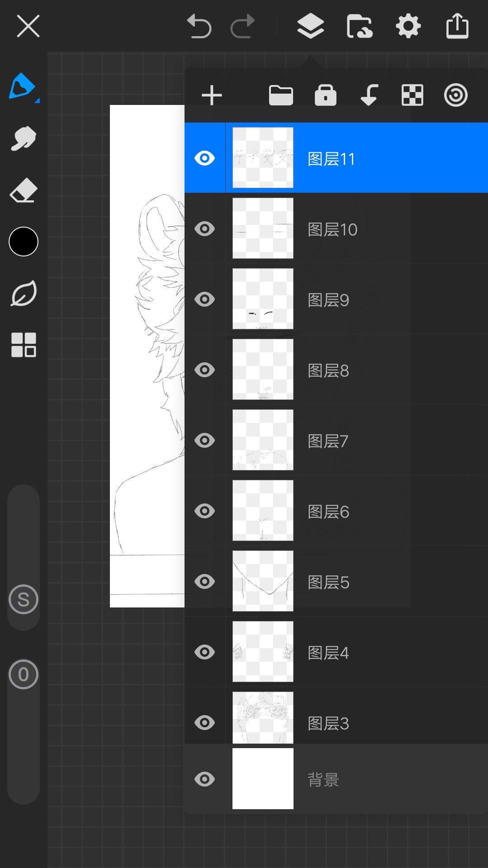Select the eraser tool

pyautogui.click(x=23, y=190)
